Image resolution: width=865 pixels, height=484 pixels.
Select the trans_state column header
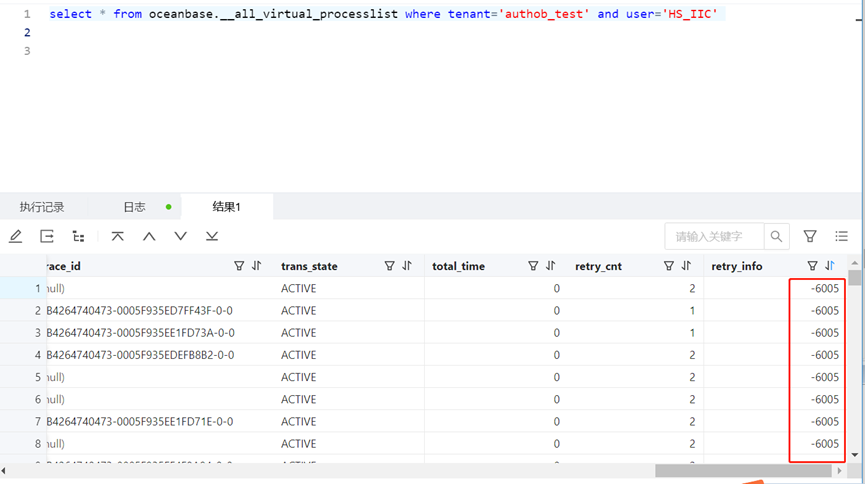point(309,266)
